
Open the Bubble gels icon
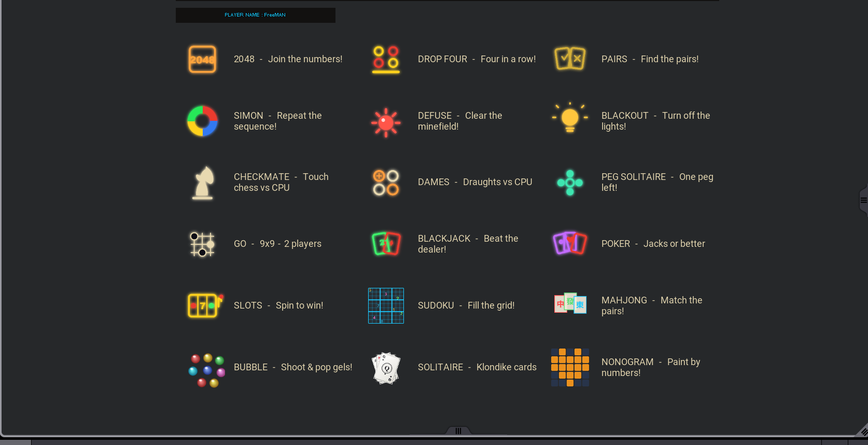206,370
